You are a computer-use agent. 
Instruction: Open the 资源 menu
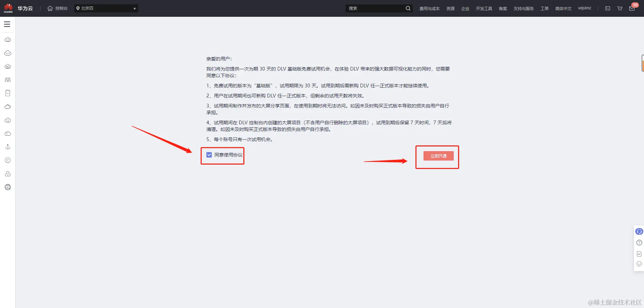[x=450, y=8]
